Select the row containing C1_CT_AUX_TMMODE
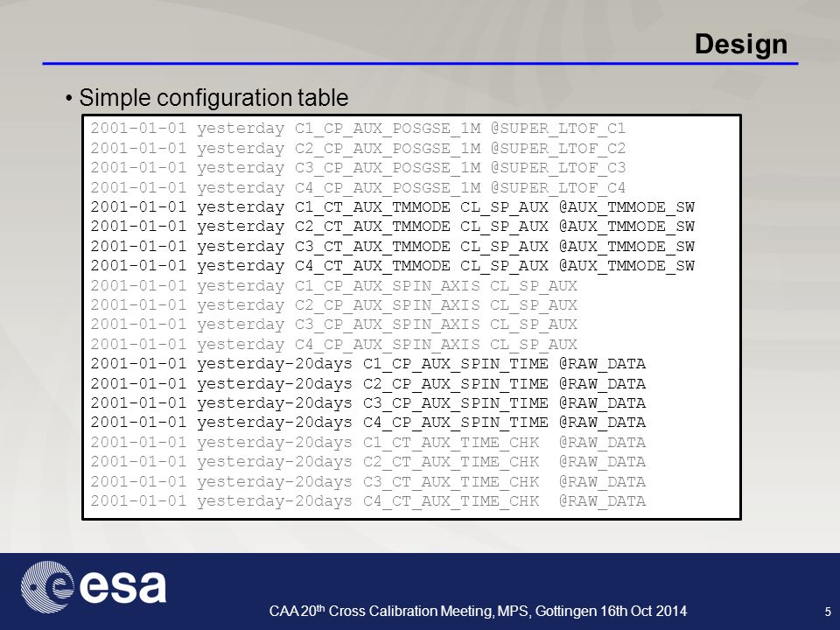This screenshot has height=630, width=840. pyautogui.click(x=392, y=207)
